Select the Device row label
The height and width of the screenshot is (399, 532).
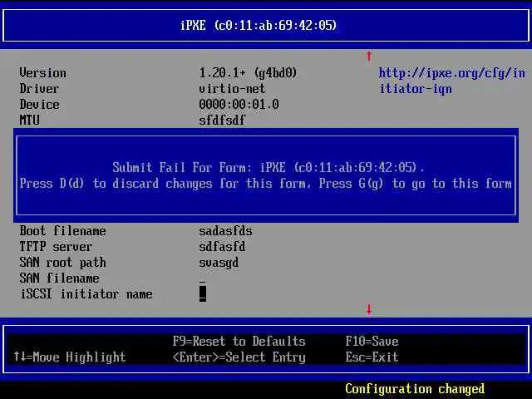pyautogui.click(x=39, y=104)
